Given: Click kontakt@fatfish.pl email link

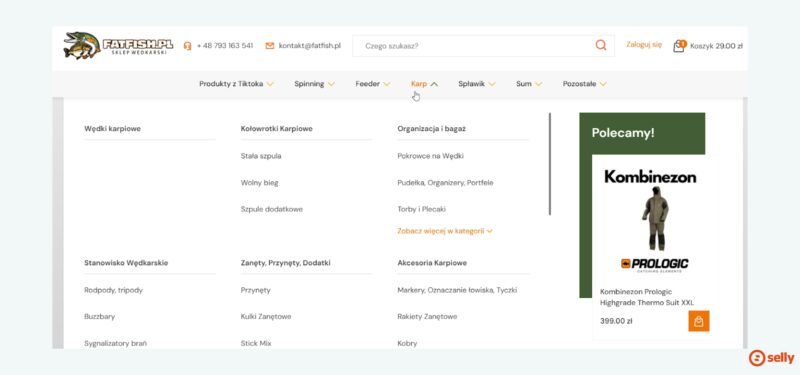Looking at the screenshot, I should [310, 45].
